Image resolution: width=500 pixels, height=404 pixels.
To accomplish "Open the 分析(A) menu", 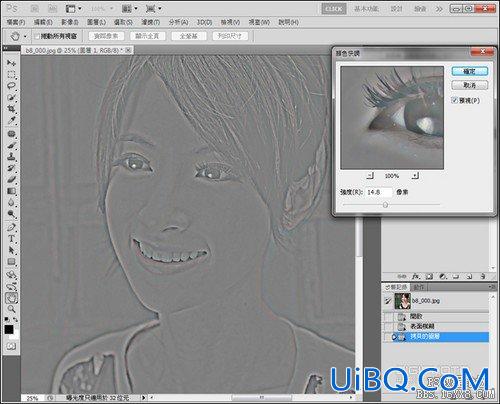I will coord(178,22).
